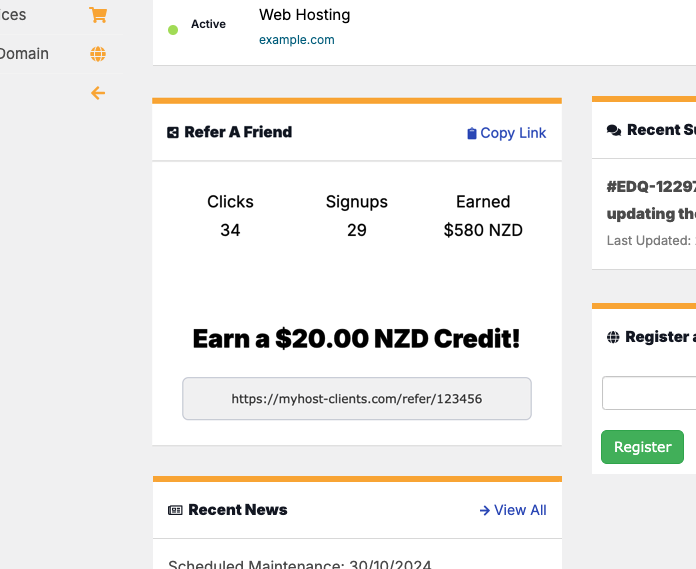Click the globe icon beside Domain in sidebar

point(97,54)
